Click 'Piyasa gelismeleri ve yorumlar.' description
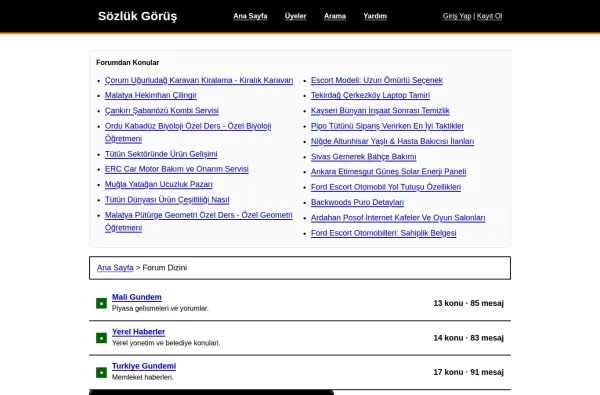600x395 pixels. pos(160,308)
